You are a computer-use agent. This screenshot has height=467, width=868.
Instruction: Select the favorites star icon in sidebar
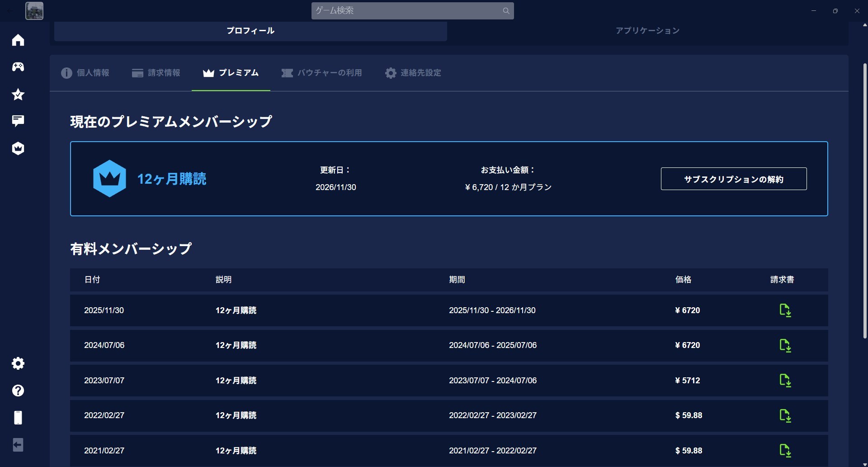click(18, 95)
